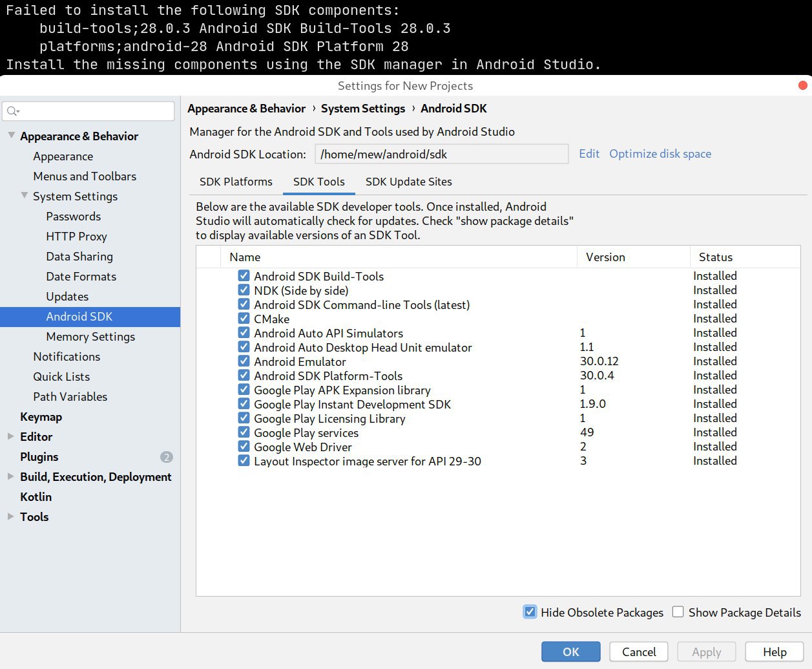Select version 30.0.12 cell for Android Emulator
Screen dimensions: 812x669
(599, 361)
